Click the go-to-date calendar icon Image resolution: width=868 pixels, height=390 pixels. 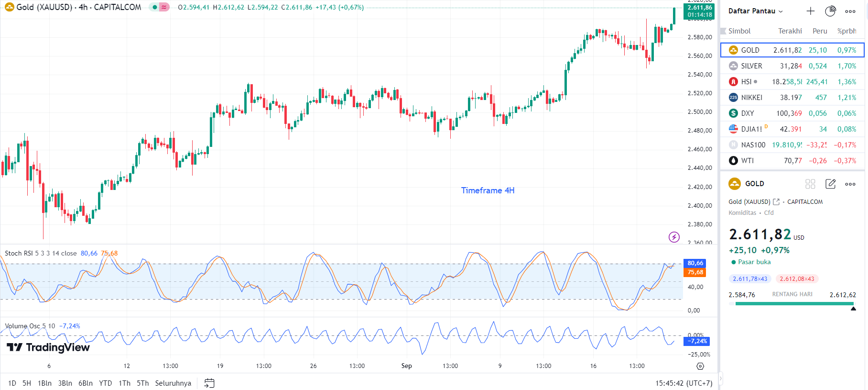(209, 383)
